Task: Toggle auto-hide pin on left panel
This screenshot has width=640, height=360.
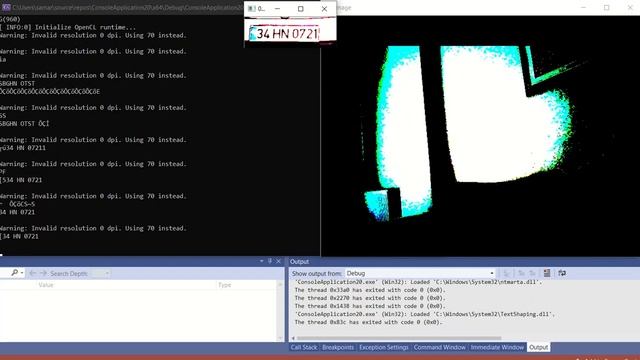Action: click(x=270, y=261)
